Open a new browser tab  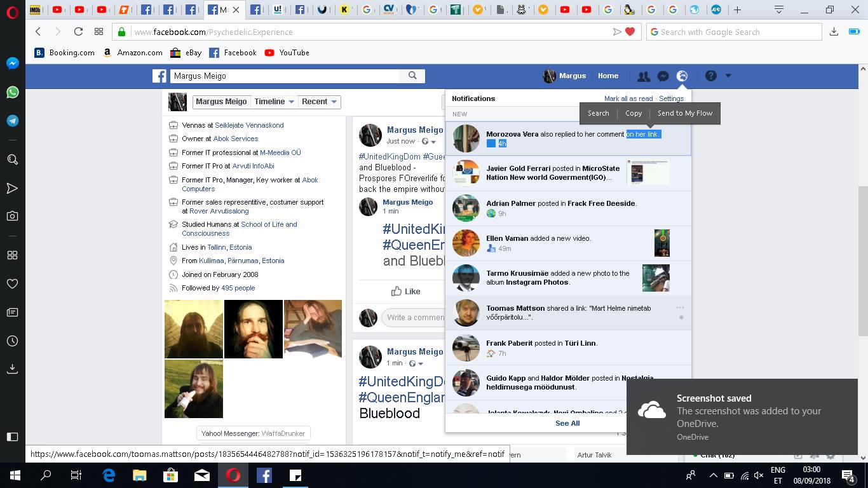coord(737,10)
